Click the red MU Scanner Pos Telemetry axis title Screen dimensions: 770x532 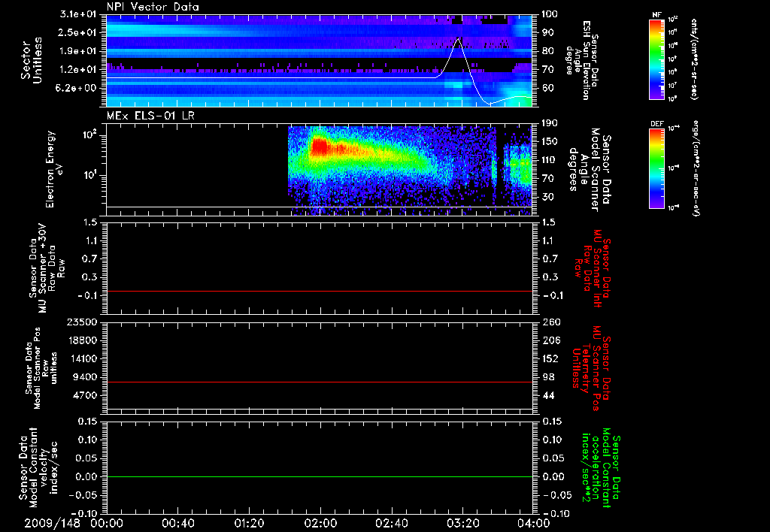point(591,369)
